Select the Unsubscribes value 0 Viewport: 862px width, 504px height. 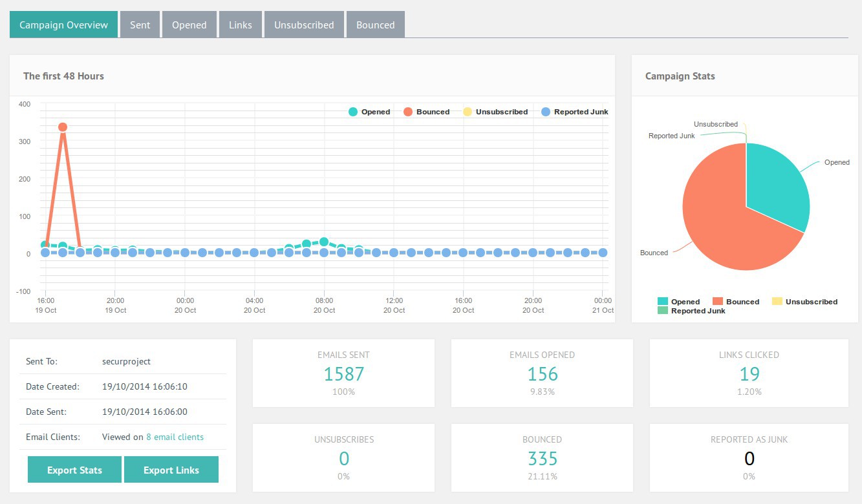click(344, 459)
